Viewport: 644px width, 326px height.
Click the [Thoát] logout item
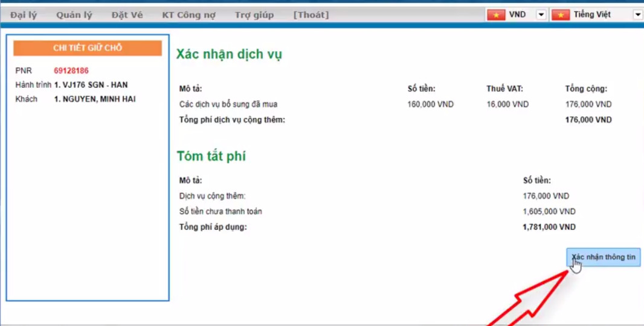click(x=311, y=15)
